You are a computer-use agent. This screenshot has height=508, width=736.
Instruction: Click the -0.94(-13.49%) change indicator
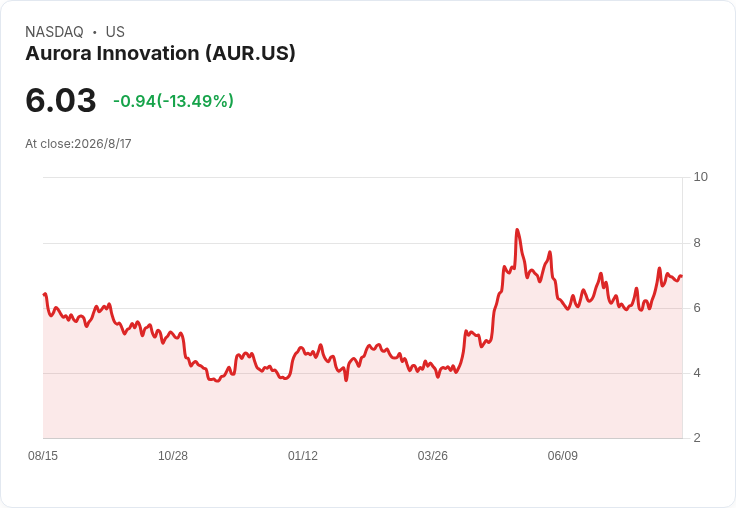click(173, 101)
